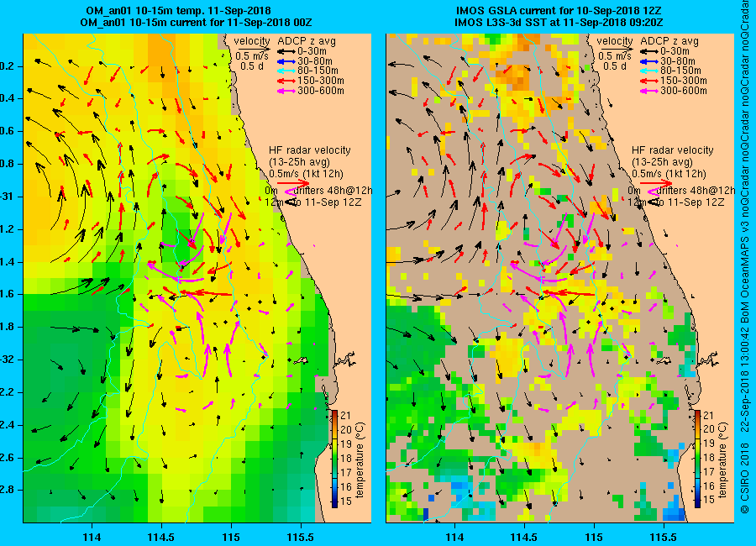756x546 pixels.
Task: Click the red-orange top of left colour bar
Action: (x=334, y=413)
